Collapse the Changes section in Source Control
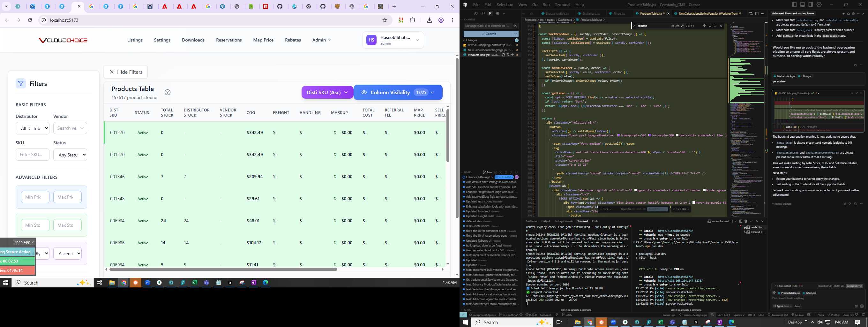This screenshot has height=327, width=868. pyautogui.click(x=464, y=40)
